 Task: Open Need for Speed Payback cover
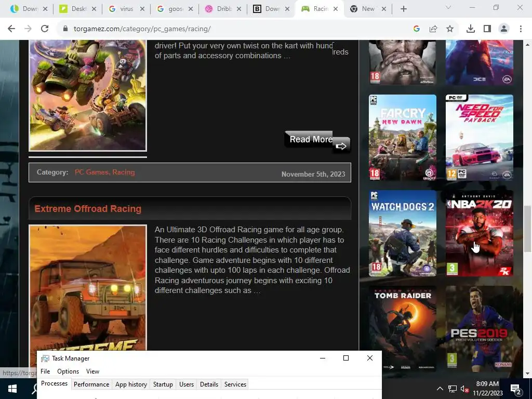click(x=479, y=138)
